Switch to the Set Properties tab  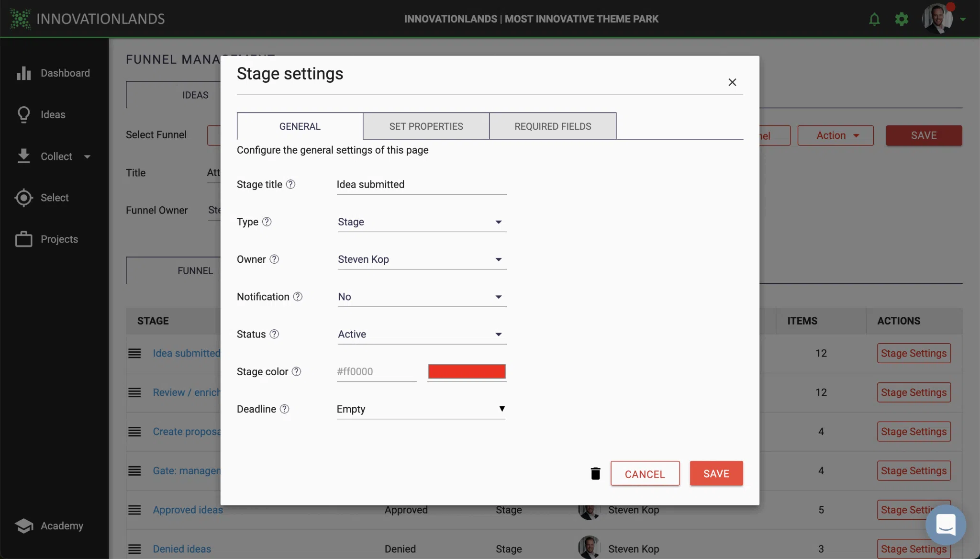coord(426,126)
